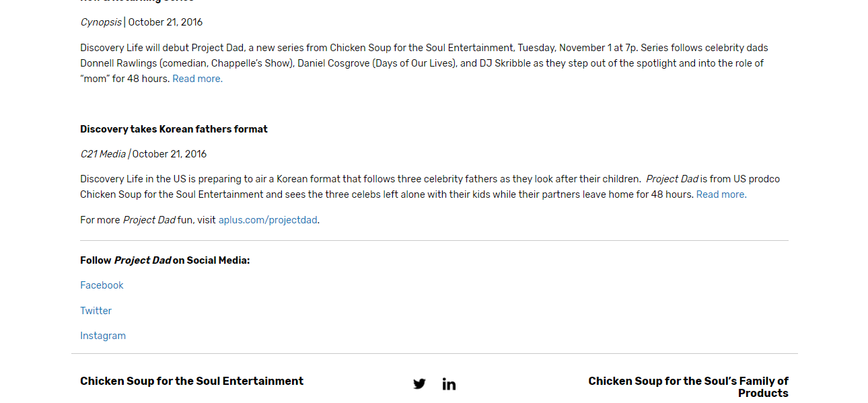This screenshot has height=403, width=868.
Task: Click the 'Follow Project Dad on Social Media' heading
Action: coord(165,260)
